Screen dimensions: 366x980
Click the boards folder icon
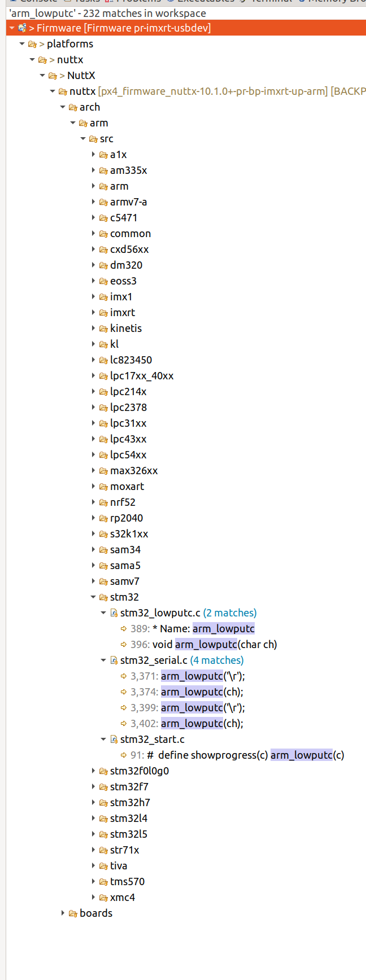click(x=73, y=913)
